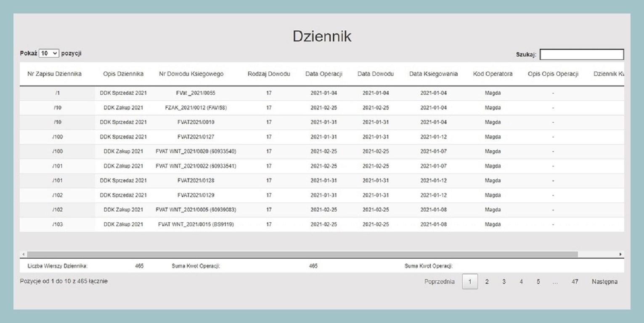
Task: Click the Szukaj search input field
Action: tap(581, 54)
